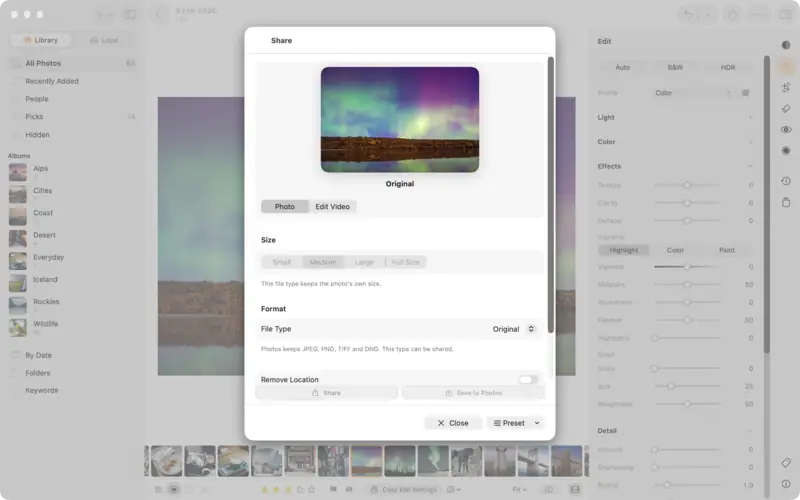Open the Alps album
The height and width of the screenshot is (500, 800).
(73, 172)
